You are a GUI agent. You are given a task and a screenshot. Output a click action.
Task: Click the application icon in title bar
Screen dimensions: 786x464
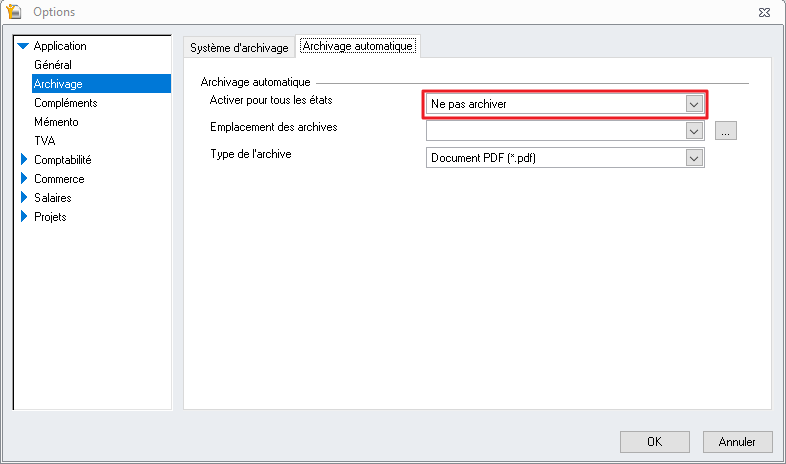[14, 12]
